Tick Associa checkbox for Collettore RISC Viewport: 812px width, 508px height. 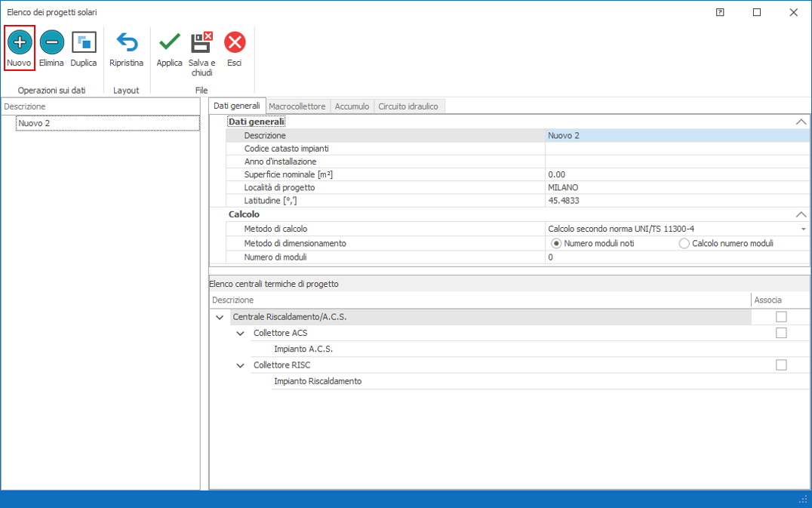coord(781,365)
